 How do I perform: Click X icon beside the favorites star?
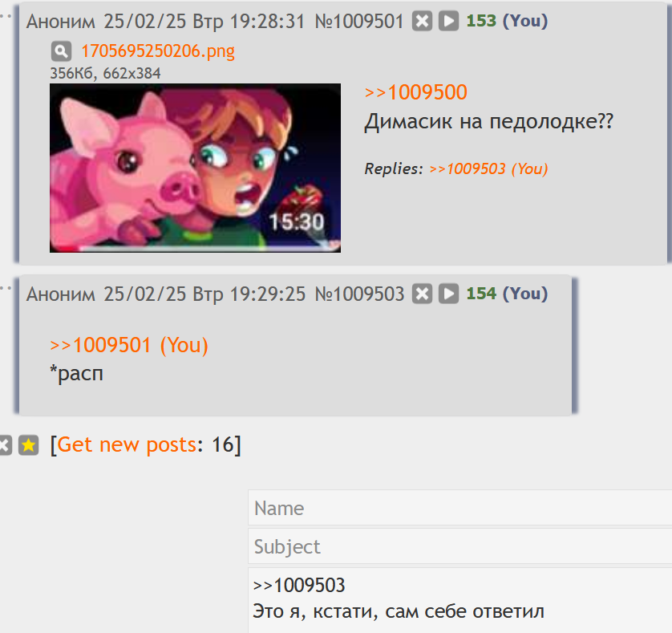pos(4,445)
